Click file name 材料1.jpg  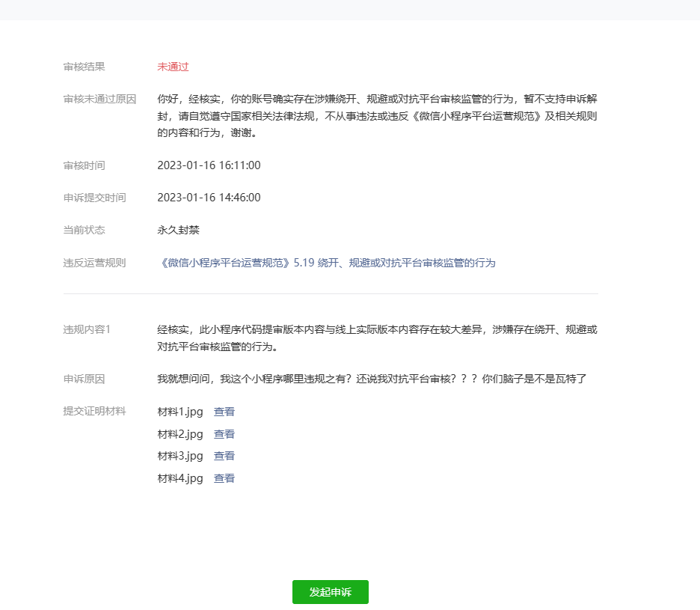180,412
